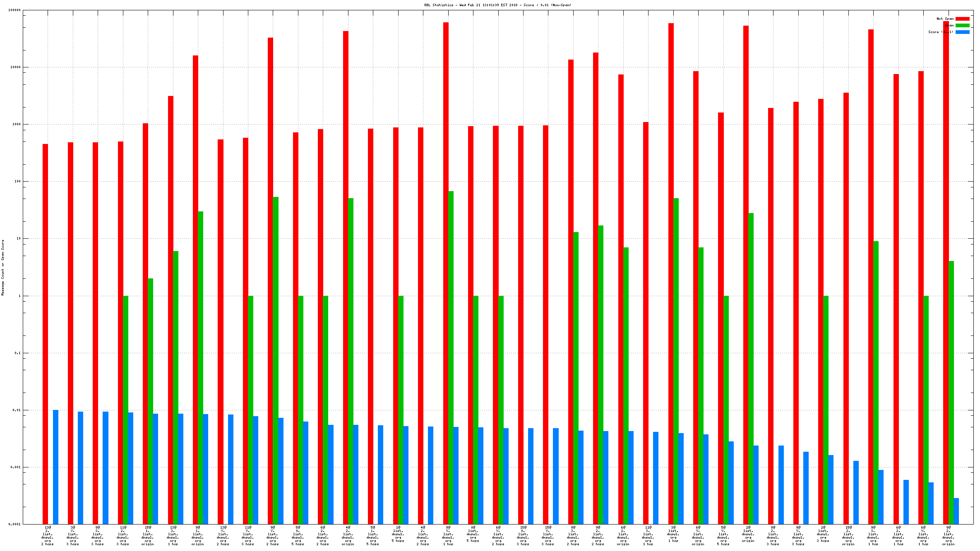Click the leftmost red bar in chart
Image resolution: width=980 pixels, height=551 pixels.
pos(45,331)
